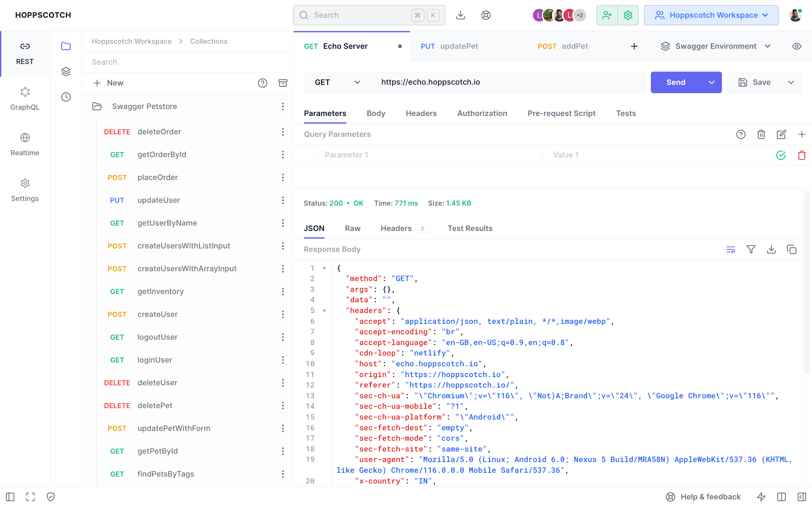
Task: Click the invite team member icon
Action: coord(607,15)
